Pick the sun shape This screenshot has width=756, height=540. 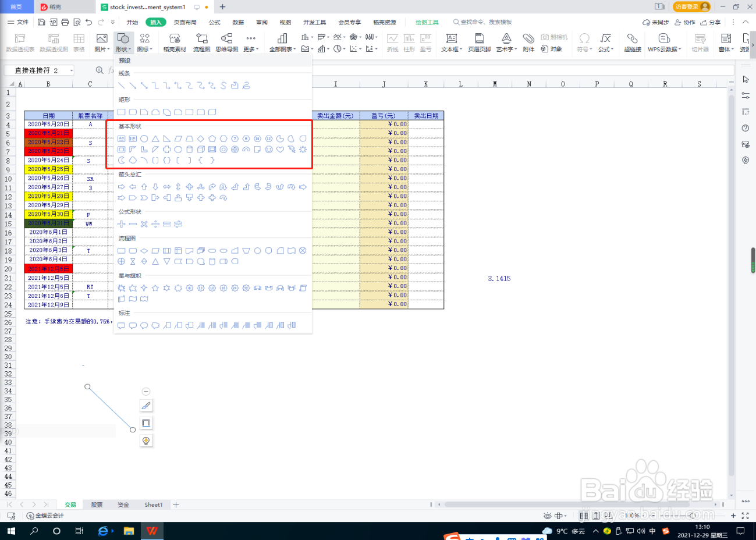(303, 150)
